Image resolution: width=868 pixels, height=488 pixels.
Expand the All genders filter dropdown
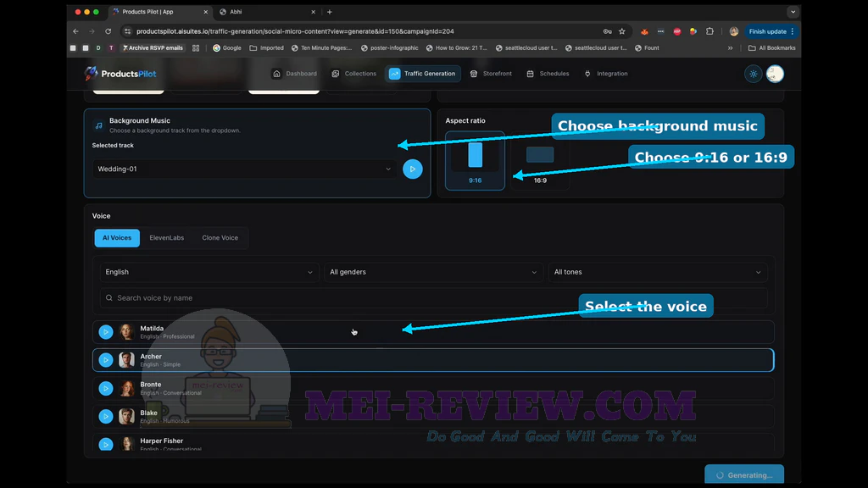click(x=433, y=272)
